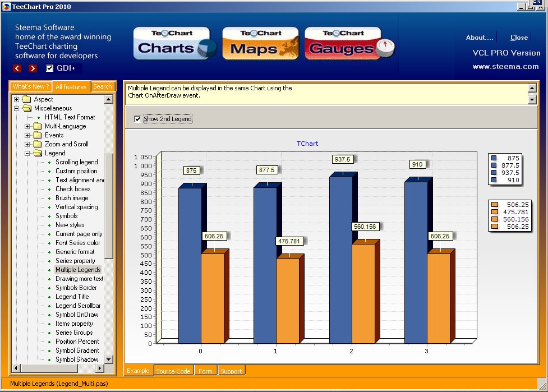Image resolution: width=548 pixels, height=392 pixels.
Task: Collapse the Legend tree node
Action: coord(27,153)
